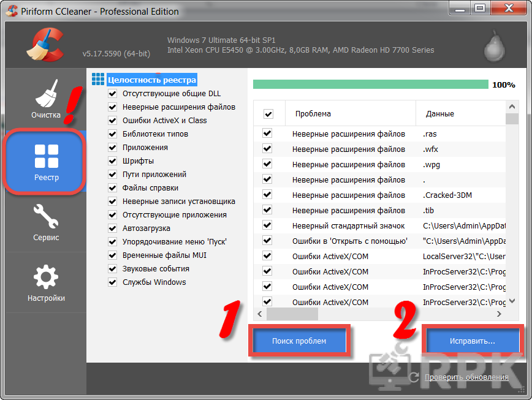Screen dimensions: 532x400
Task: Click the CCleaner logo icon in header
Action: [46, 45]
